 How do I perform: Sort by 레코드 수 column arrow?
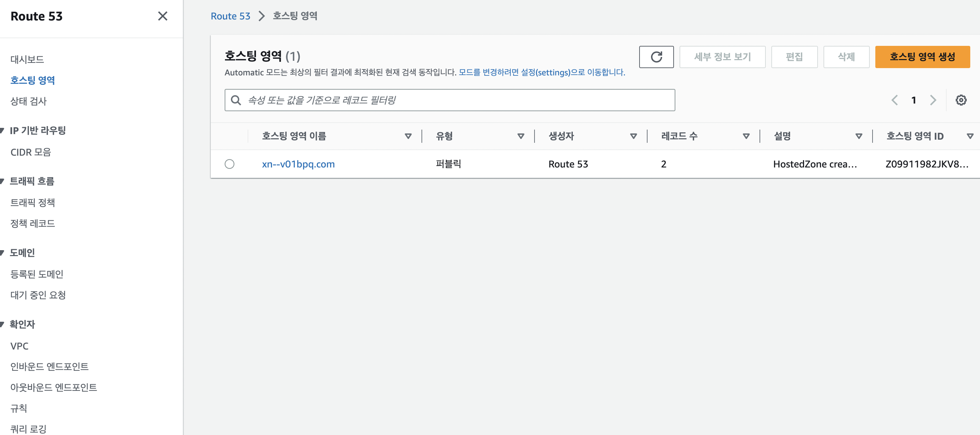tap(746, 136)
